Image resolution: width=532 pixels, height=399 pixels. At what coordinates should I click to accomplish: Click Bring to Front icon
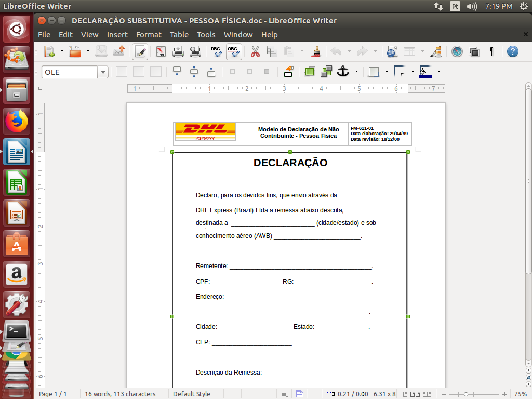click(310, 72)
